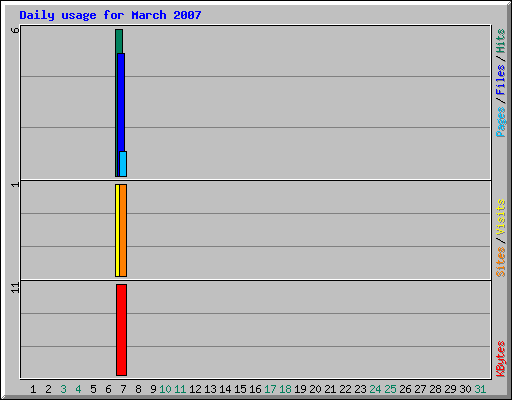Click day 22 on the x-axis

[345, 389]
